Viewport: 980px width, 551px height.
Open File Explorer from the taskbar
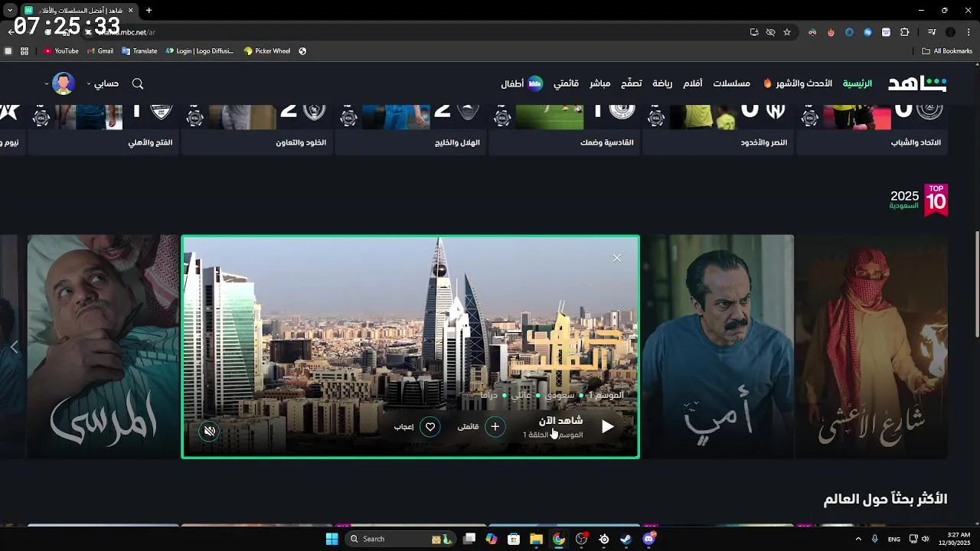pos(536,539)
